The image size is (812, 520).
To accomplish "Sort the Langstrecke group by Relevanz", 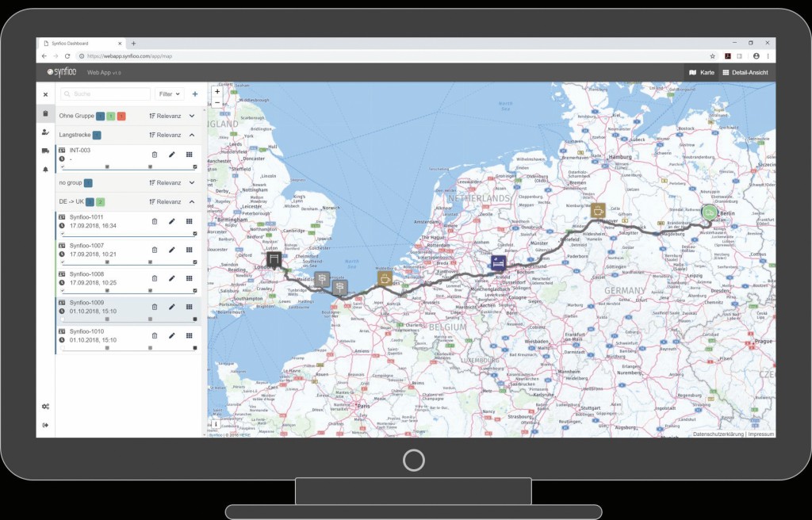I will click(x=165, y=135).
